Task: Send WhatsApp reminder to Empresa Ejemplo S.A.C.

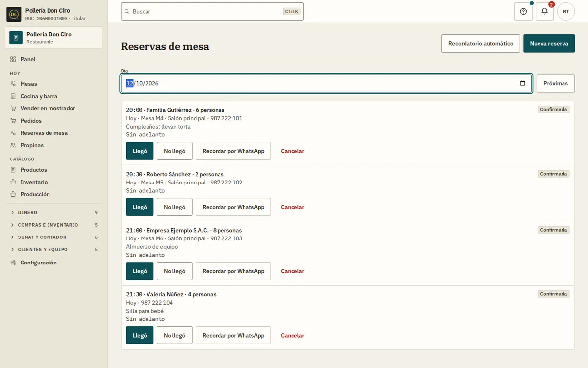Action: pos(233,271)
